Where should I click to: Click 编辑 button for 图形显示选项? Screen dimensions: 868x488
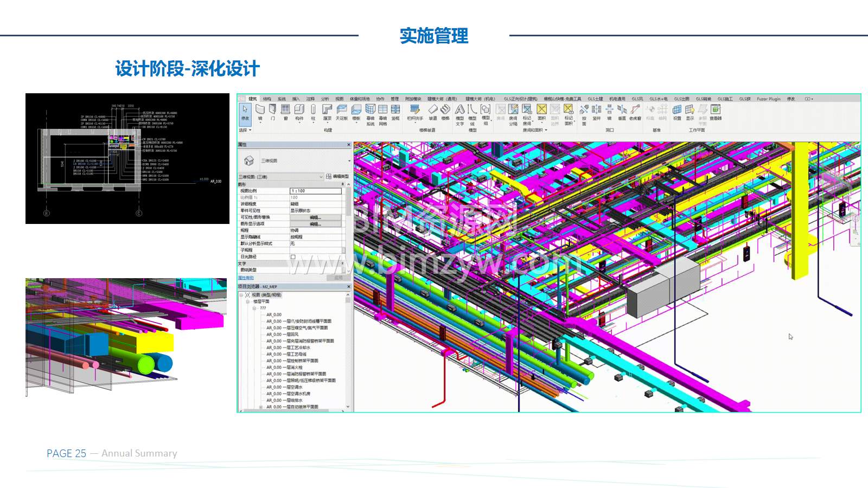[316, 224]
